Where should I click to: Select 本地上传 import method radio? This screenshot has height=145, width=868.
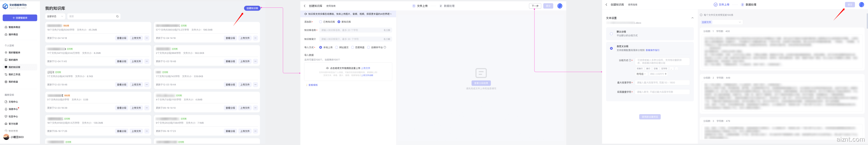tap(321, 47)
